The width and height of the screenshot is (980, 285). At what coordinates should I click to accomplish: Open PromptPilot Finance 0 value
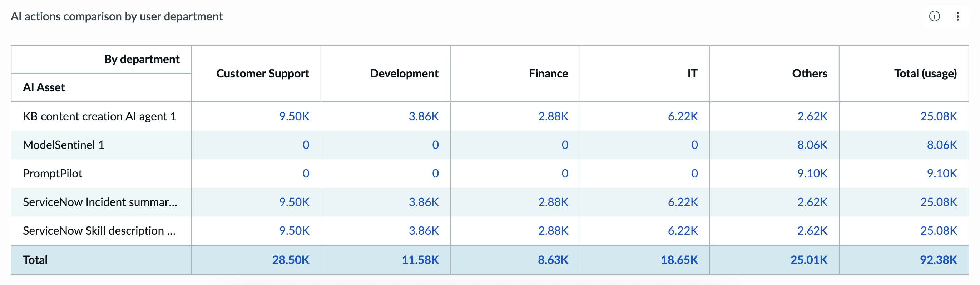click(565, 173)
